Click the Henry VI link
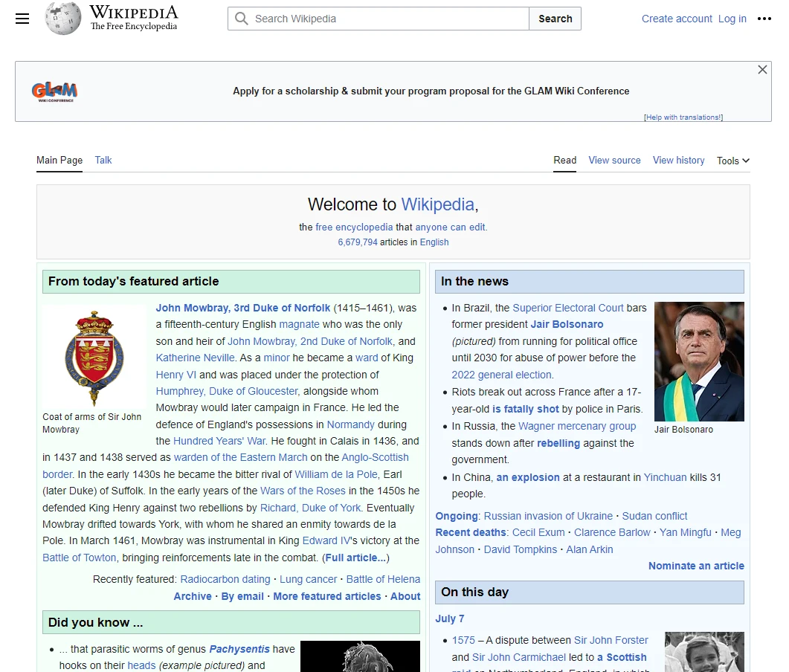789x672 pixels. click(175, 375)
